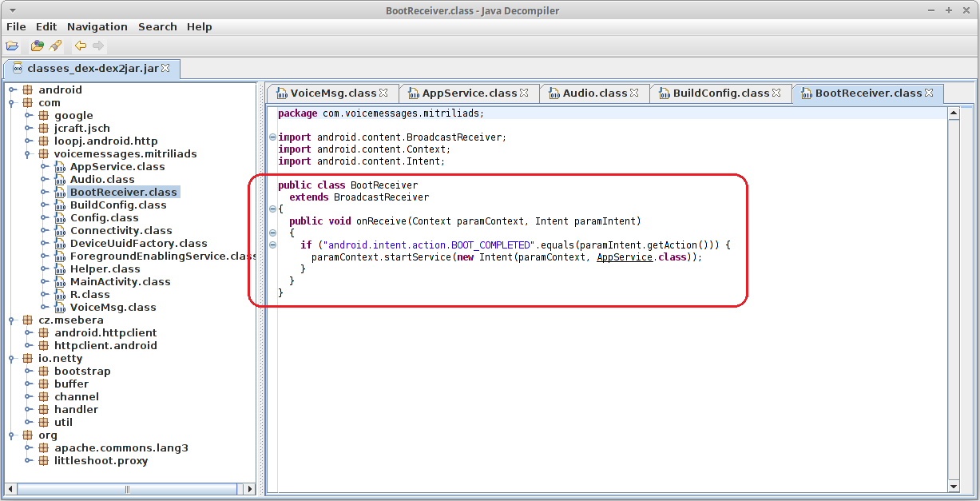This screenshot has width=980, height=501.
Task: Click the Search toolbar icon
Action: [x=55, y=46]
